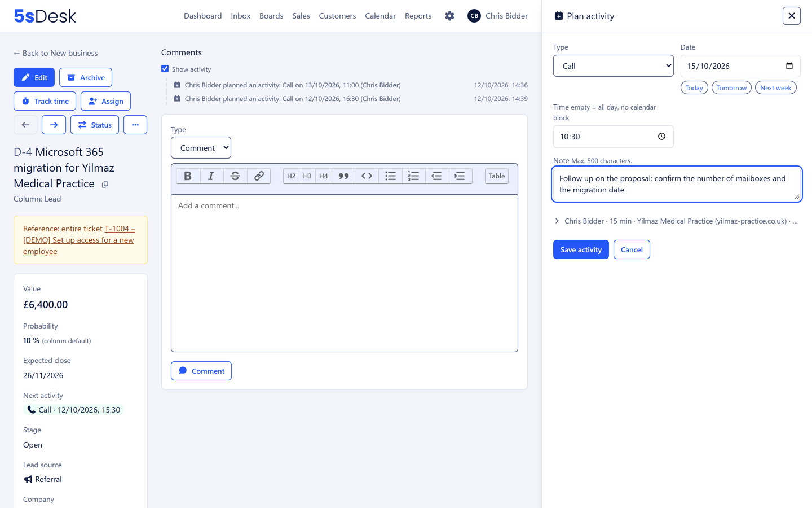Insert a Table in the comment
Viewport: 812px width, 508px height.
coord(497,176)
